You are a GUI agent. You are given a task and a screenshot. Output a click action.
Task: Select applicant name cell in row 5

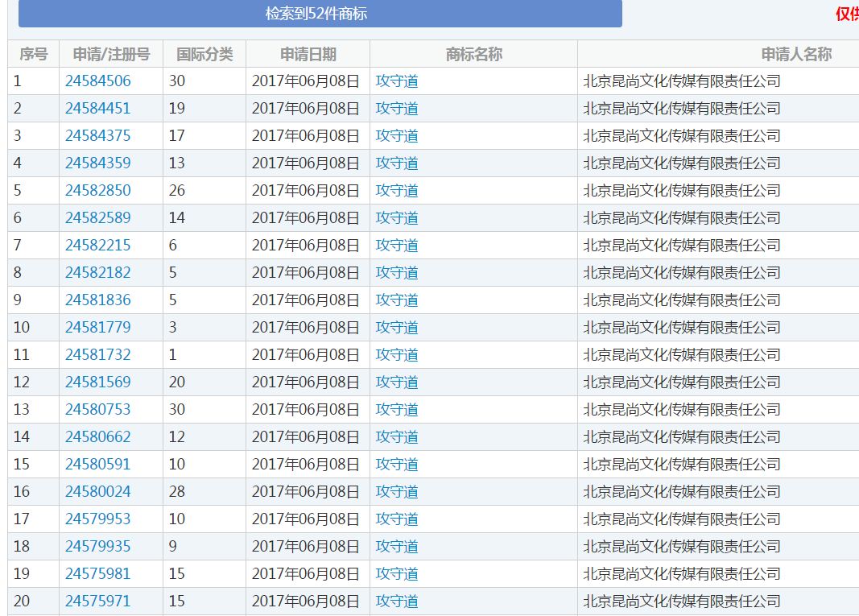[x=681, y=191]
